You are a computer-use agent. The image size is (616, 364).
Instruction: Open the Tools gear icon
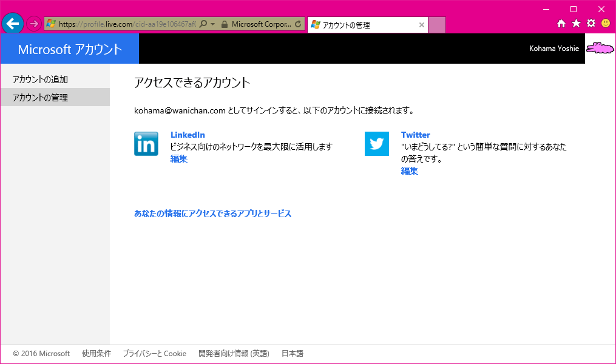click(x=591, y=24)
